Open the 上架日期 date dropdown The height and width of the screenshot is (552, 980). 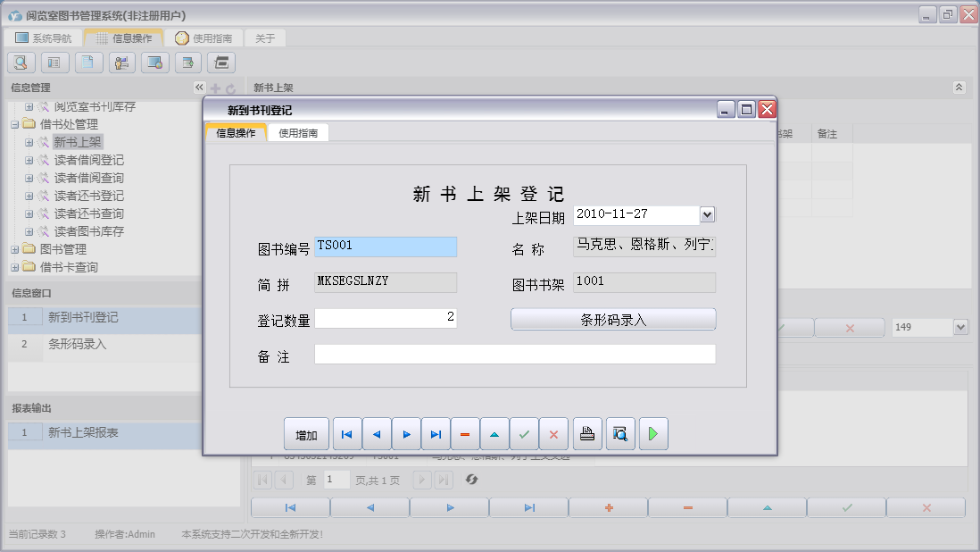709,214
